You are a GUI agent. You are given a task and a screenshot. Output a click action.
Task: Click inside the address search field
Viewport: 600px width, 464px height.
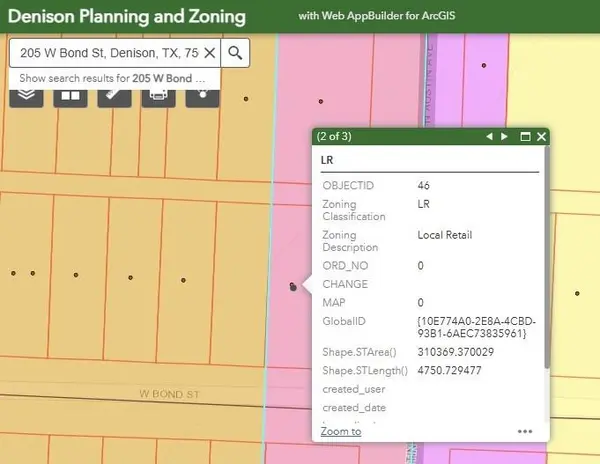click(x=105, y=53)
